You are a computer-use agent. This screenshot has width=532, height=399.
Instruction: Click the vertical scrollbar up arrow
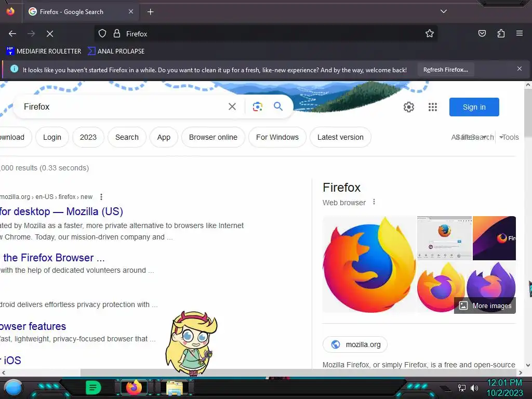pyautogui.click(x=528, y=85)
